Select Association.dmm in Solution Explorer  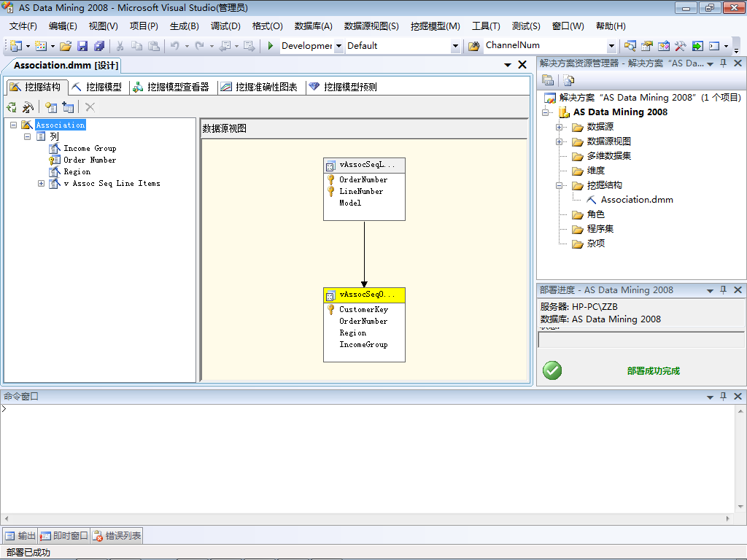point(637,200)
